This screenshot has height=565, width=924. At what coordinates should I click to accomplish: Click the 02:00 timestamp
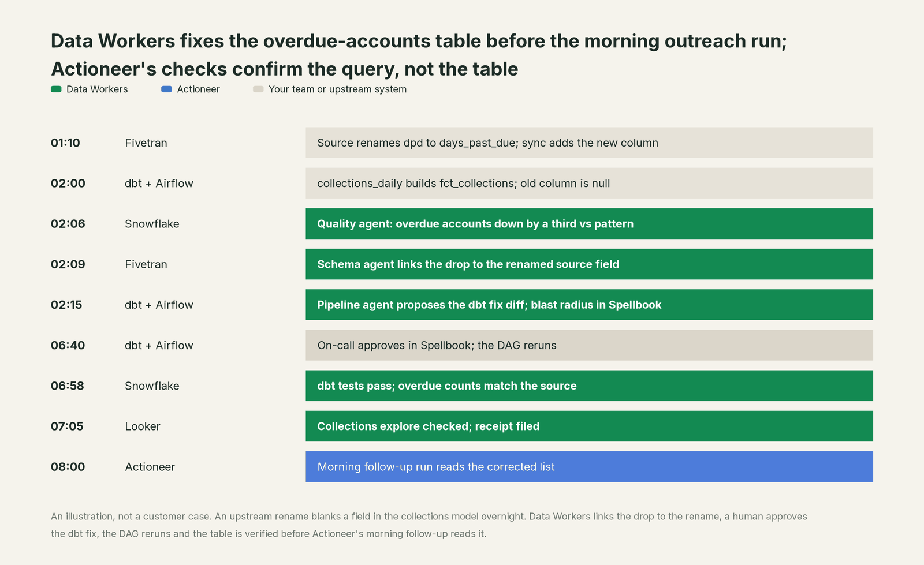(x=68, y=184)
